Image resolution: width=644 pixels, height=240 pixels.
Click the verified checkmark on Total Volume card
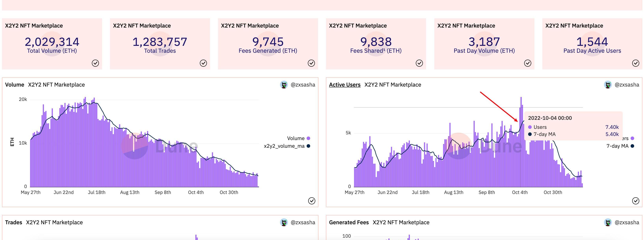coord(95,63)
